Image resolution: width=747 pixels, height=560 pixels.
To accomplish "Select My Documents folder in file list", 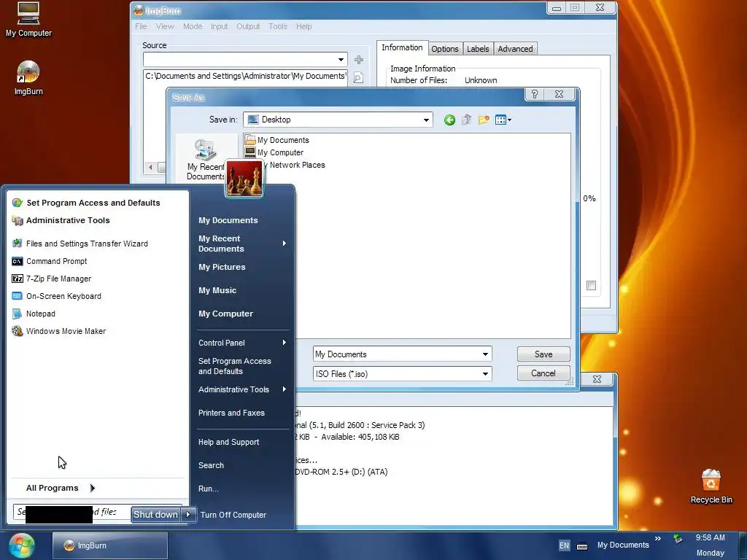I will pos(276,140).
